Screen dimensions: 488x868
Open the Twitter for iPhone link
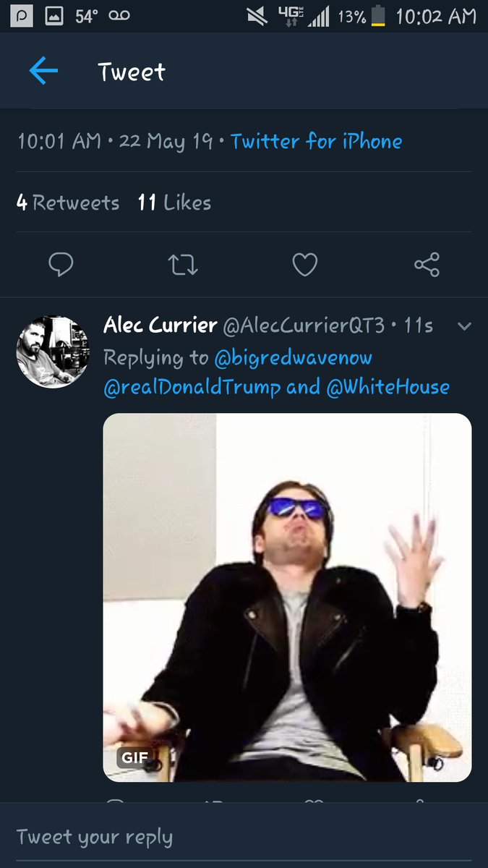(317, 141)
